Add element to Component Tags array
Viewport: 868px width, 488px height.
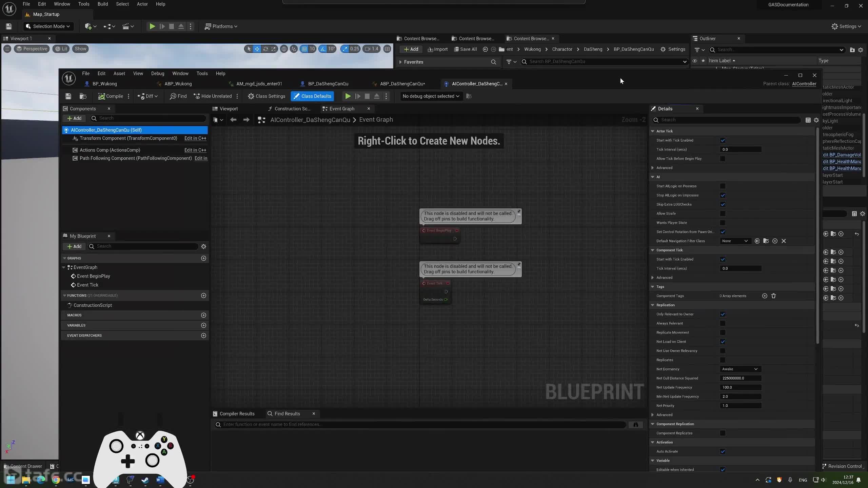765,296
